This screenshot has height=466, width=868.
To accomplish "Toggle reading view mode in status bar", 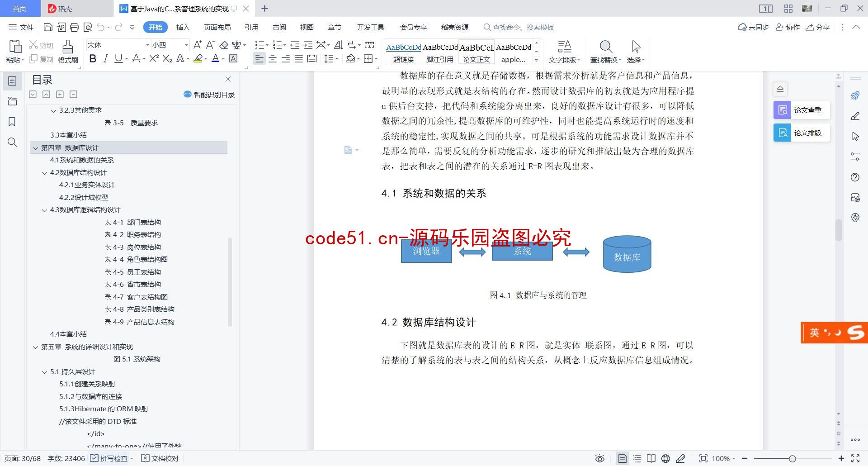I will [x=651, y=458].
